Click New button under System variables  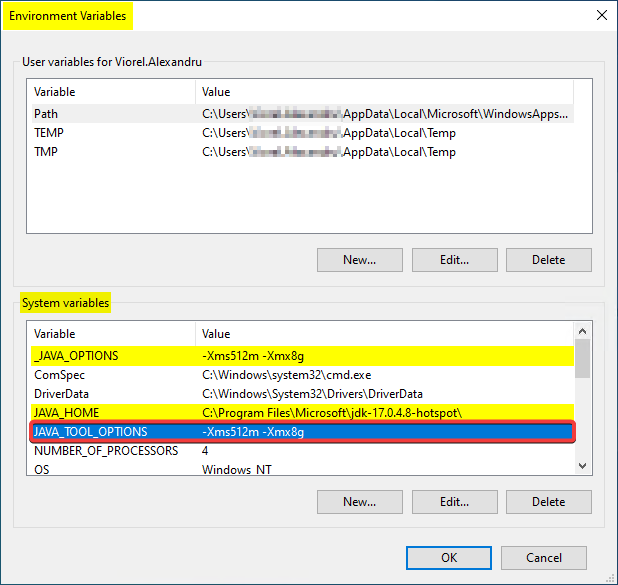tap(359, 502)
